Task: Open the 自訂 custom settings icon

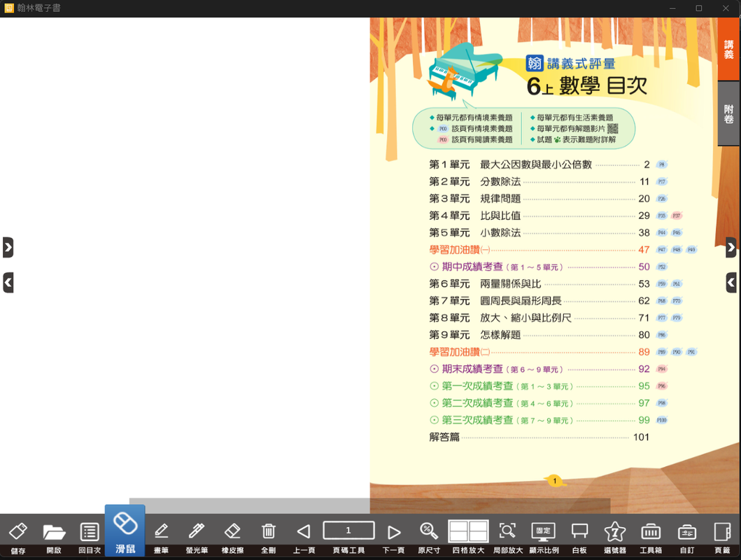Action: 686,532
